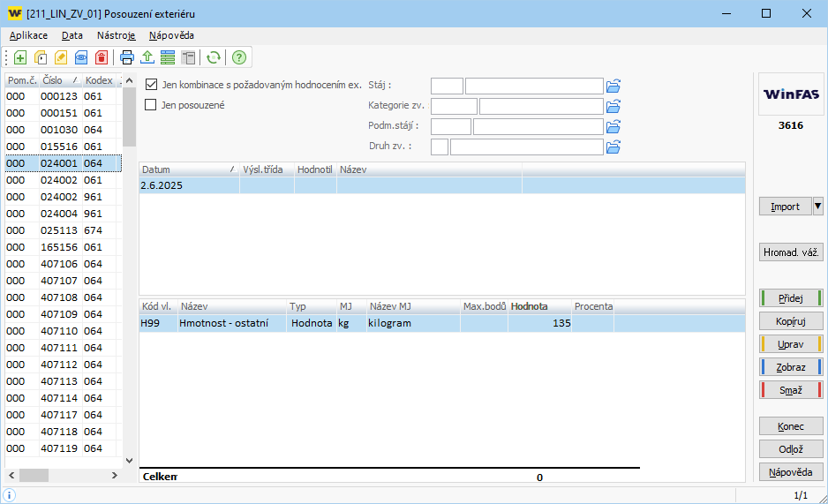Click the yellow edit record icon
The height and width of the screenshot is (504, 828).
coord(61,57)
